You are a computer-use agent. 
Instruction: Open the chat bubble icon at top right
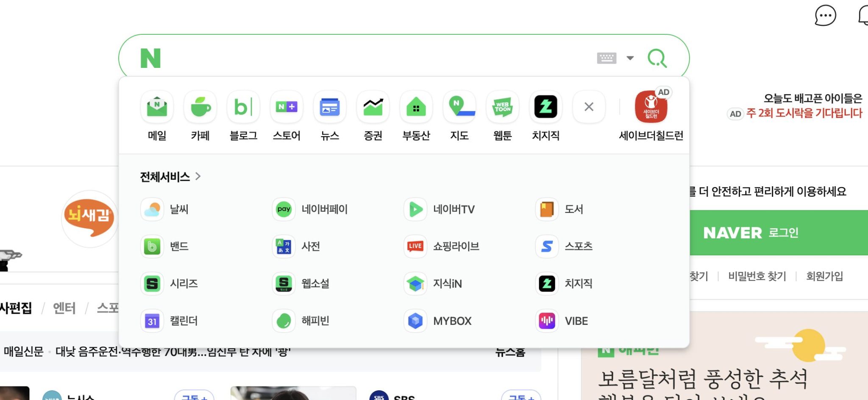pos(825,16)
